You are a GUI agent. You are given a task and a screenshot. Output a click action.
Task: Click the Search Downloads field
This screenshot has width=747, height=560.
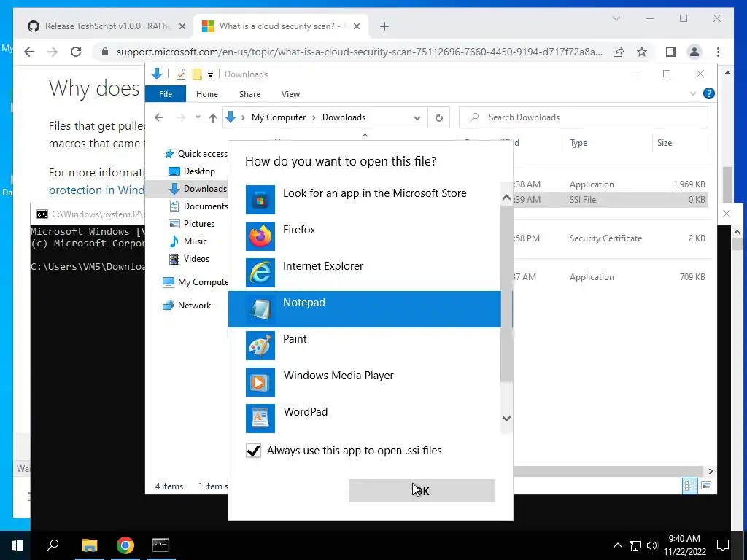point(583,117)
